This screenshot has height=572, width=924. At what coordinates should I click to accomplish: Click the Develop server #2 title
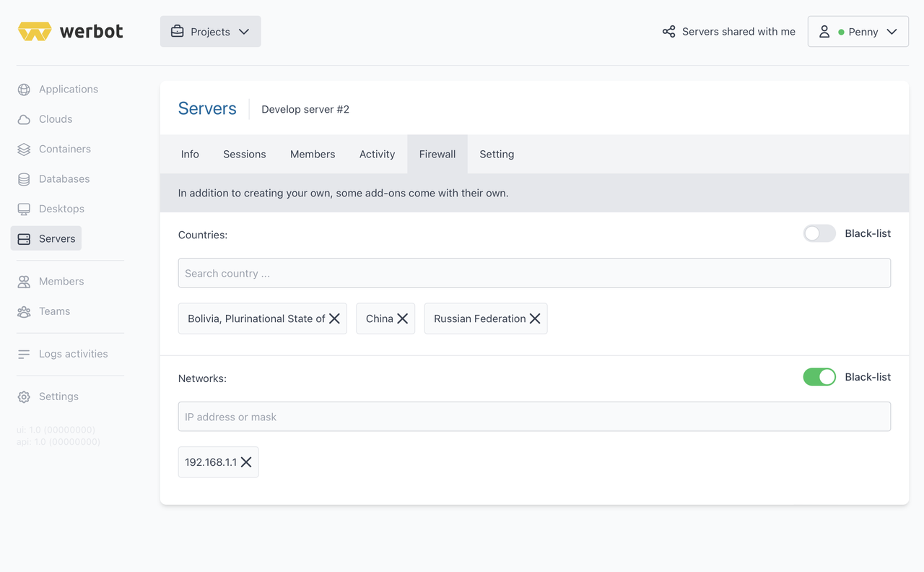(305, 109)
